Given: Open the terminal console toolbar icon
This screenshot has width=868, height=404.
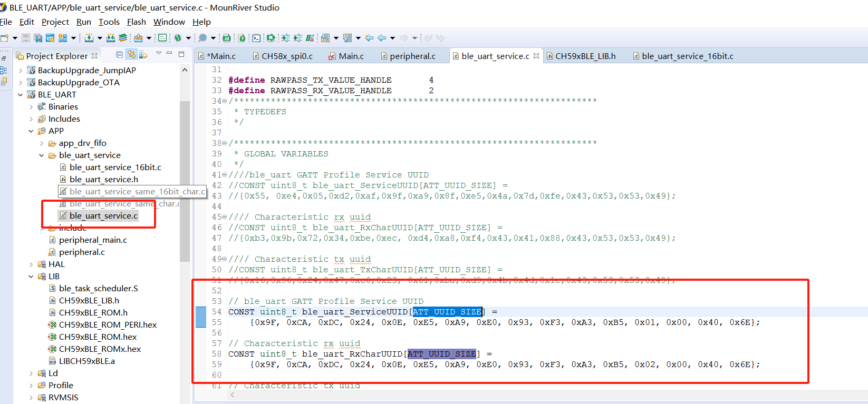Looking at the screenshot, I should pyautogui.click(x=256, y=38).
